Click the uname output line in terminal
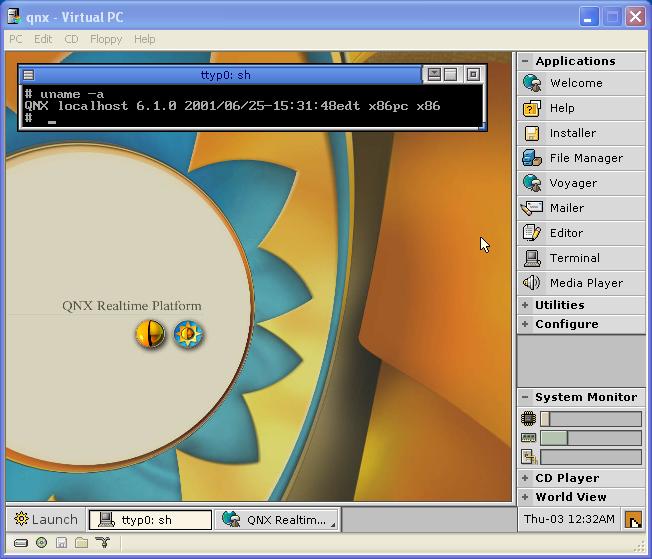Viewport: 652px width, 559px height. [x=232, y=106]
